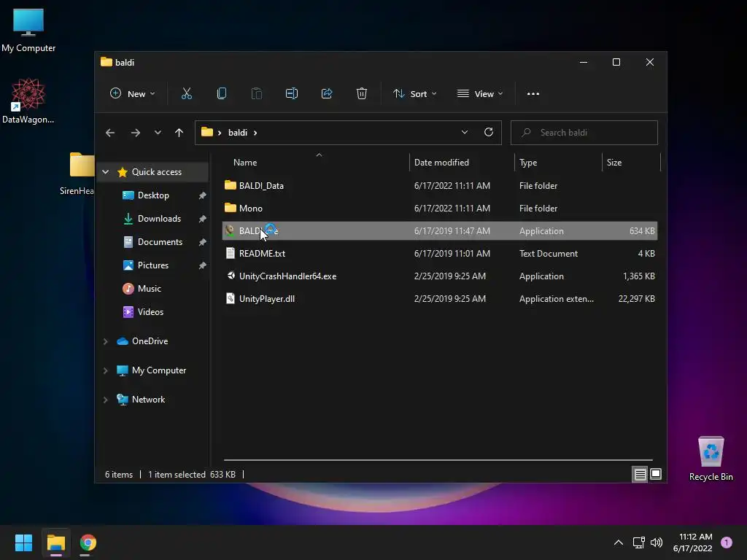
Task: Open the Sort options dropdown
Action: click(414, 94)
